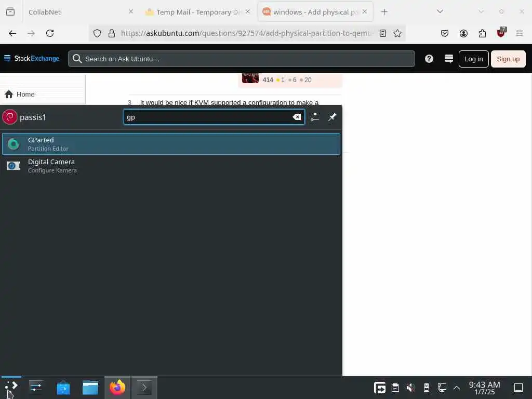Open Firefox View recent browsing icon
Screen dimensions: 532x399
tap(10, 12)
